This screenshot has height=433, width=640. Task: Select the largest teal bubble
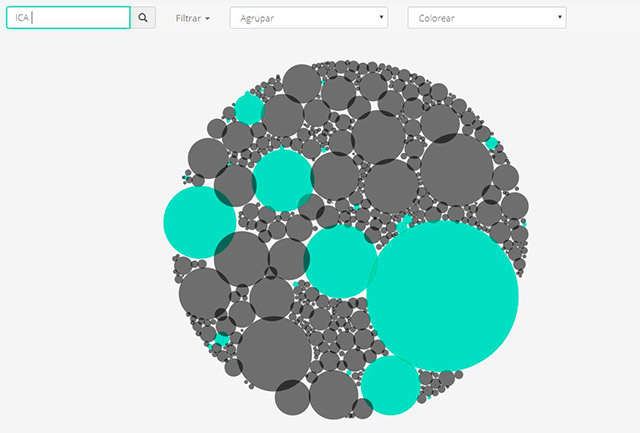click(x=443, y=296)
